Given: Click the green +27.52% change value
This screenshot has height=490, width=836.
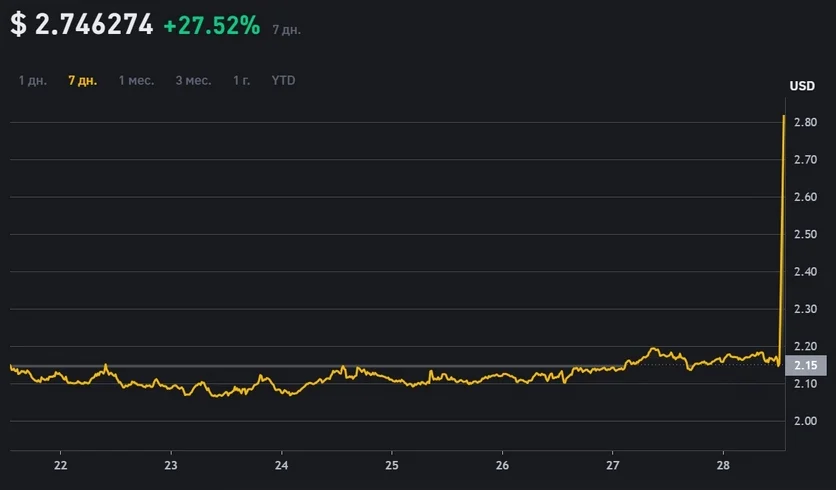Looking at the screenshot, I should (211, 27).
